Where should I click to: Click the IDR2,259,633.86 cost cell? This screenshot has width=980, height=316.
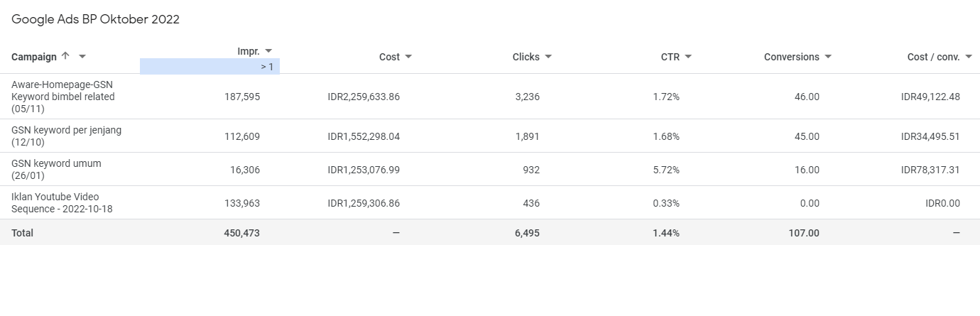coord(364,97)
